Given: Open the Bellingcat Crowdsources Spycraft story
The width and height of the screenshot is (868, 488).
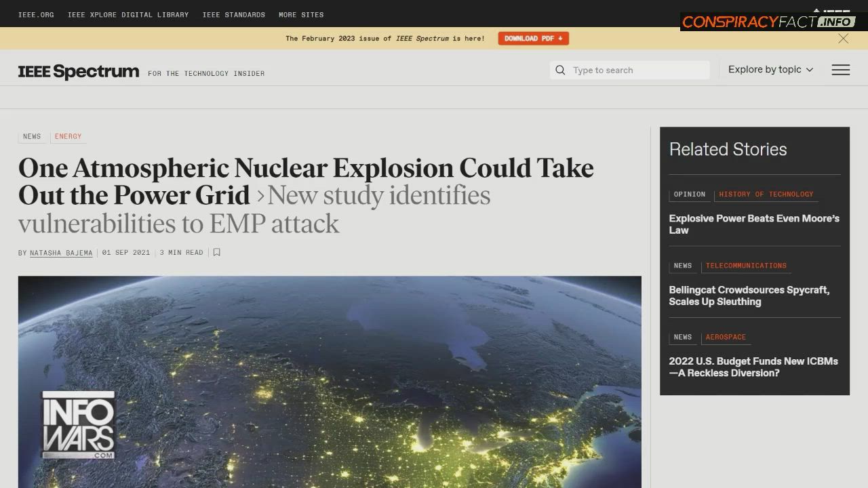Looking at the screenshot, I should [749, 296].
